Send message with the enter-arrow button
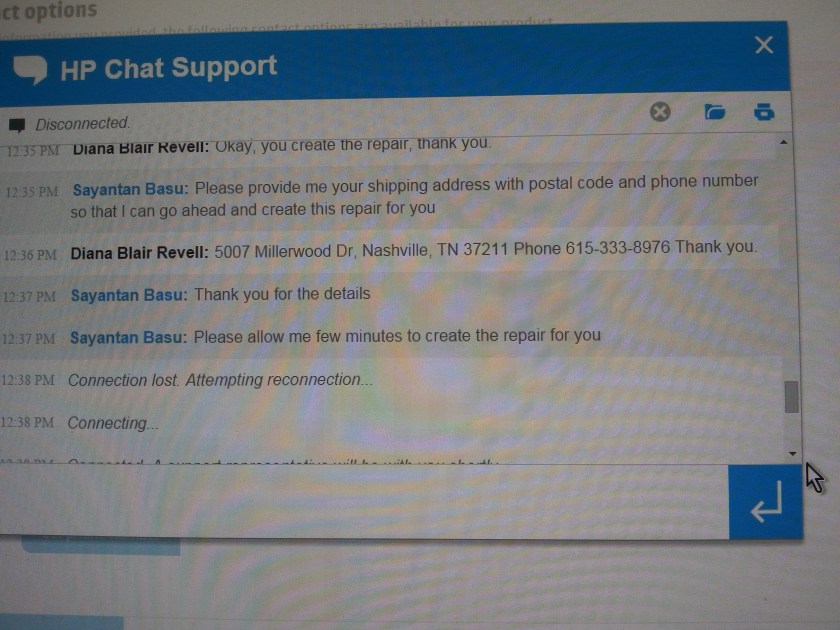Screen dimensions: 840x630 (x=766, y=502)
